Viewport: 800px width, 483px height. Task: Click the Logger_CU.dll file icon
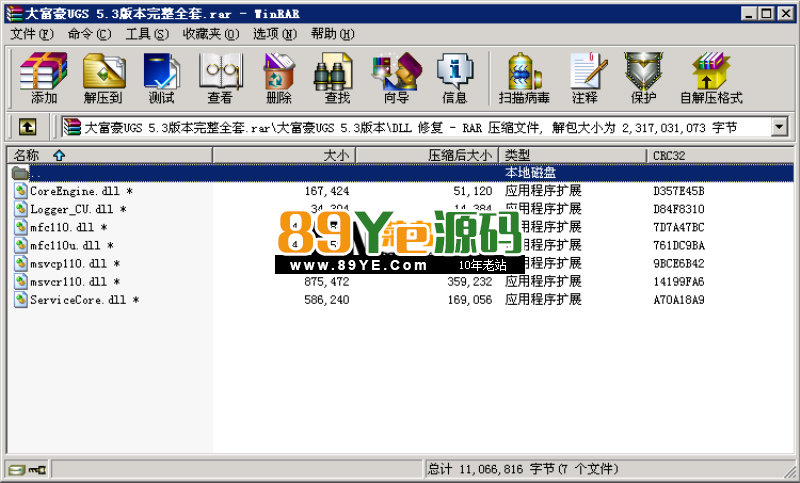click(x=20, y=209)
